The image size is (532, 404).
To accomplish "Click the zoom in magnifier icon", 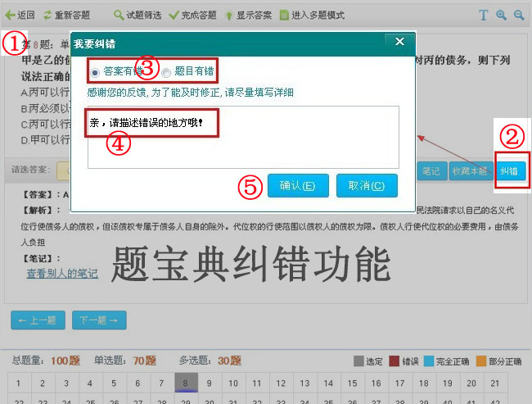I will click(501, 15).
